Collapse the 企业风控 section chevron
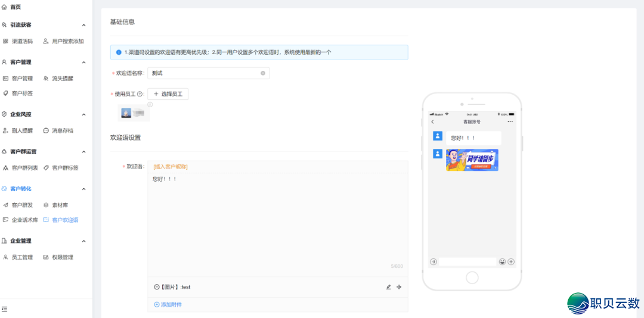 pyautogui.click(x=84, y=114)
